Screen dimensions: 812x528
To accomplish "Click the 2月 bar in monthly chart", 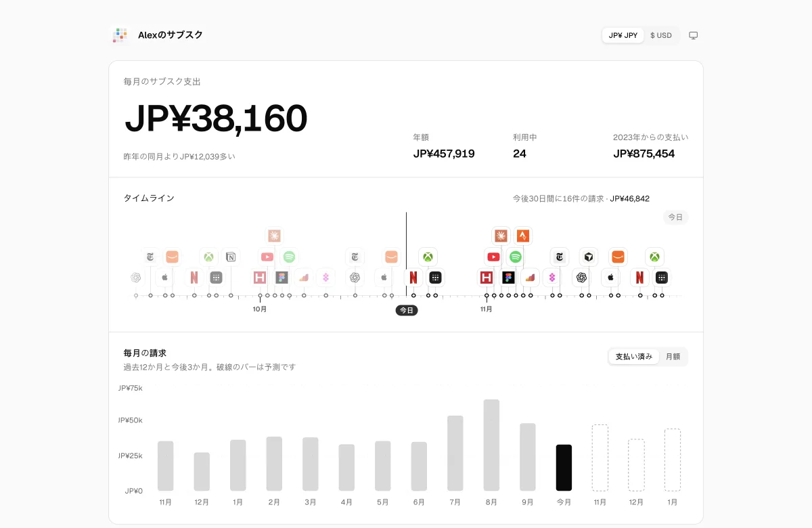I will [x=274, y=464].
